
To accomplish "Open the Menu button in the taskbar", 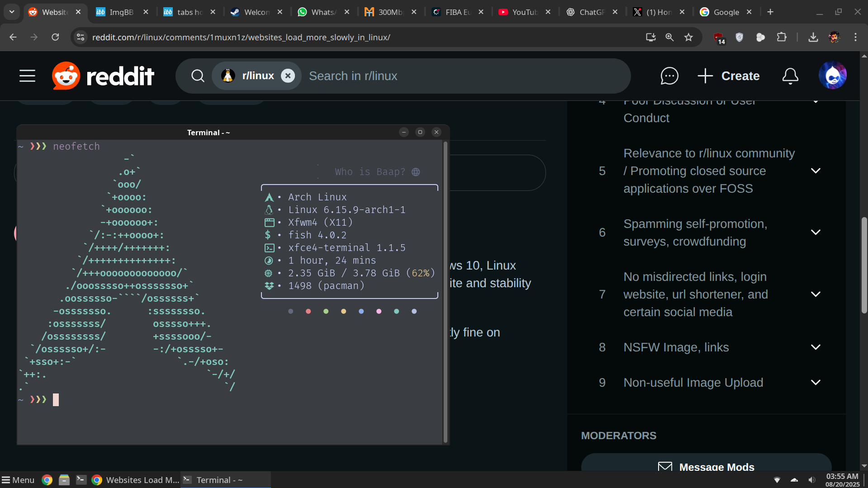I will tap(18, 480).
